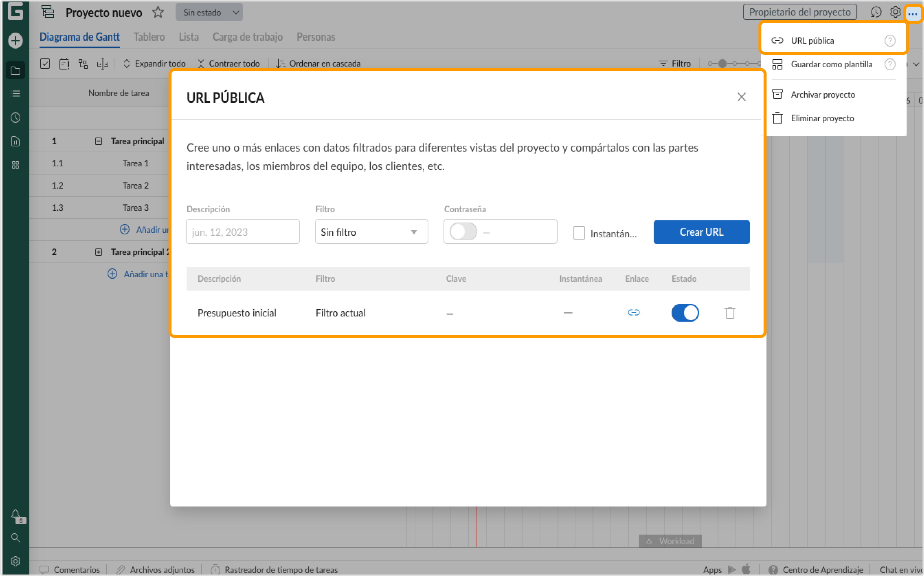Click the expand all tasks icon

127,63
